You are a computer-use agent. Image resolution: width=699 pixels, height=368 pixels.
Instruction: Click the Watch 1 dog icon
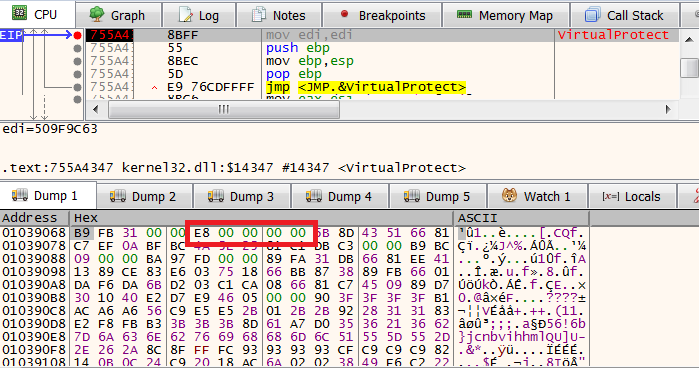510,195
